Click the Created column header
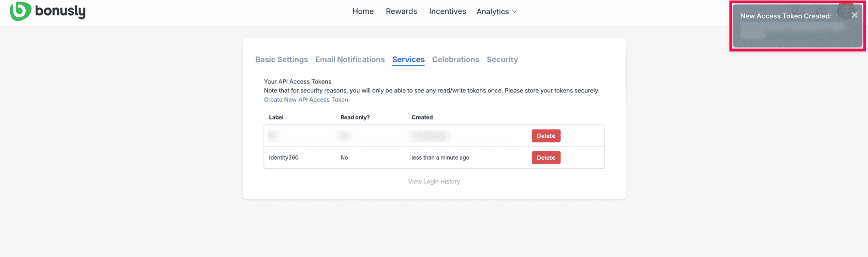 pos(422,117)
